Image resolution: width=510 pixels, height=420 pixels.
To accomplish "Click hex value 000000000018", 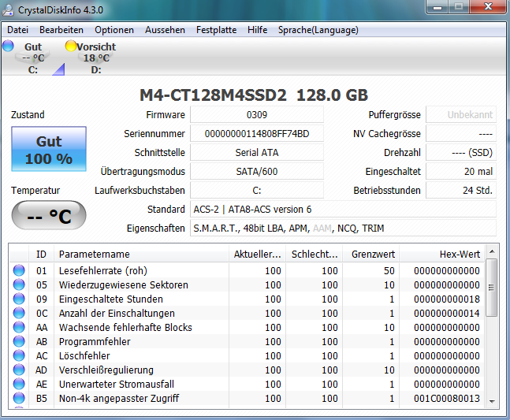I will [447, 299].
